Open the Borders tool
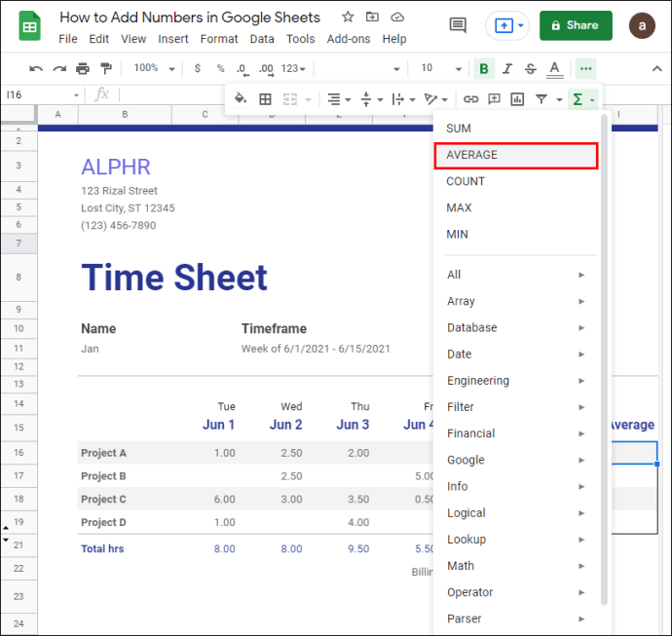This screenshot has width=672, height=636. (x=265, y=99)
